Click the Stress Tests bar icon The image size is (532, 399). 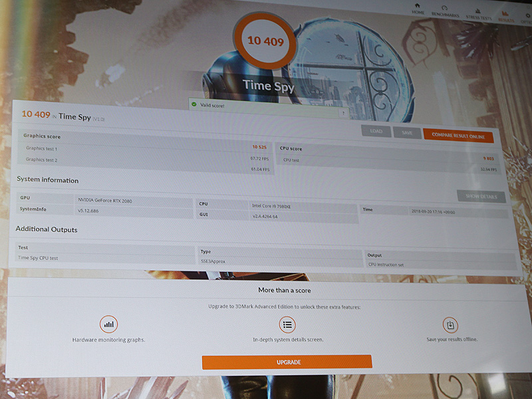(x=478, y=11)
